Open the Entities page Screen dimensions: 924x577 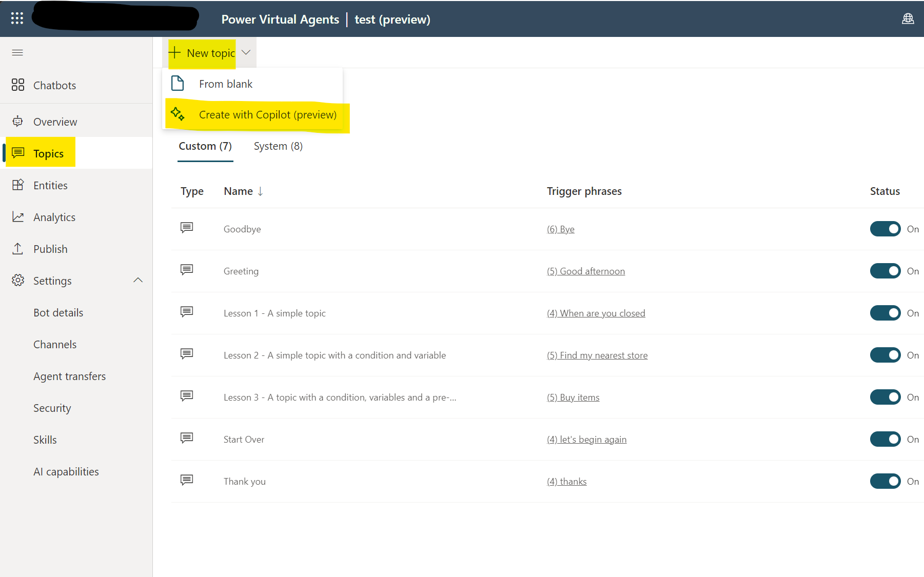[76, 185]
